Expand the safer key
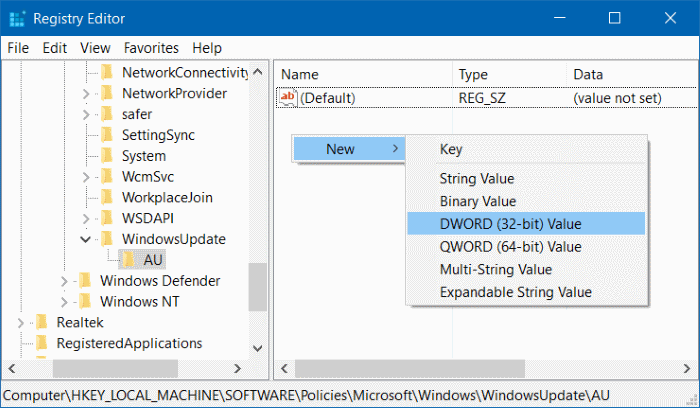Screen dimensions: 700x408 86,115
